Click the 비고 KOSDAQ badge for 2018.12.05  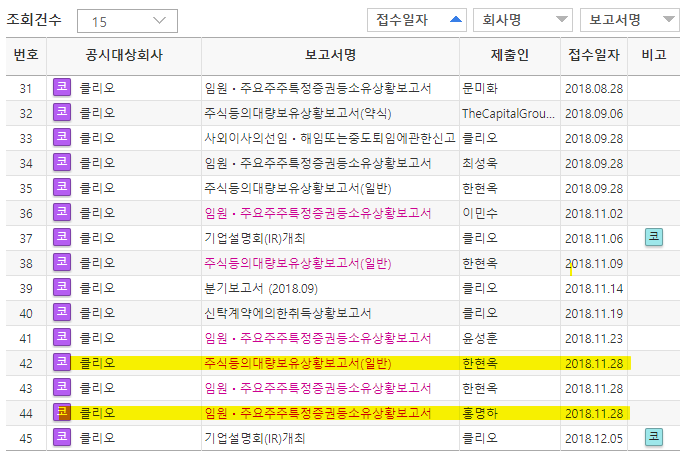[654, 437]
